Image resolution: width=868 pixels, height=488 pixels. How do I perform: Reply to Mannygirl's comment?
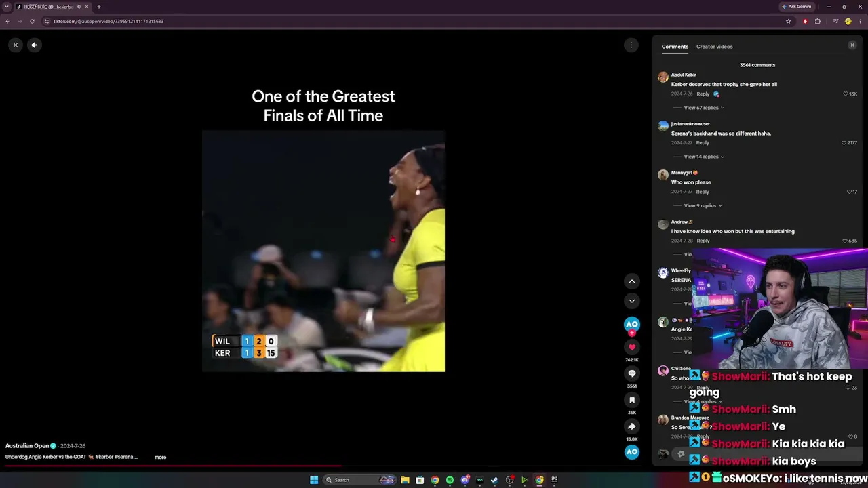coord(703,192)
